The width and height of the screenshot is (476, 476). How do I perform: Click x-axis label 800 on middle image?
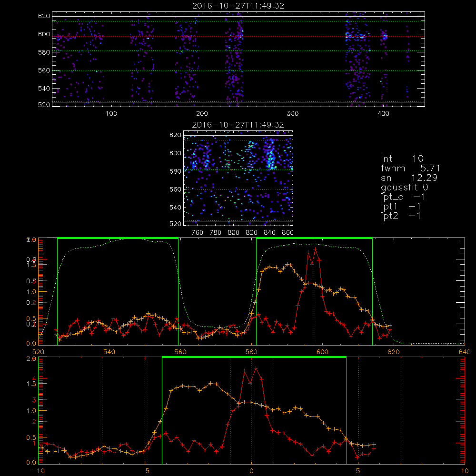(x=233, y=233)
